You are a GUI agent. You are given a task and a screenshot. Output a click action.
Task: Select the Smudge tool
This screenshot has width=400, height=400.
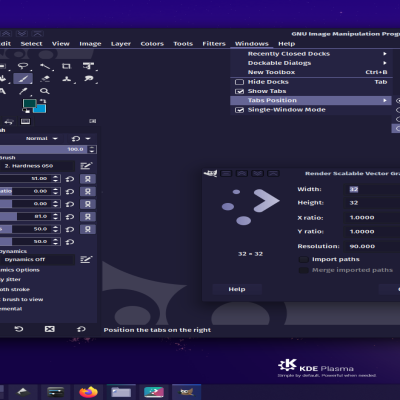88,79
